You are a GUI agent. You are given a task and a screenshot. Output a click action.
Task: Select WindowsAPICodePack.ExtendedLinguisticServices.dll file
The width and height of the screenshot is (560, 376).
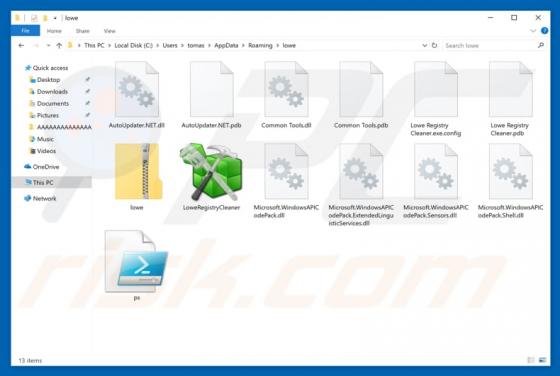coord(361,185)
